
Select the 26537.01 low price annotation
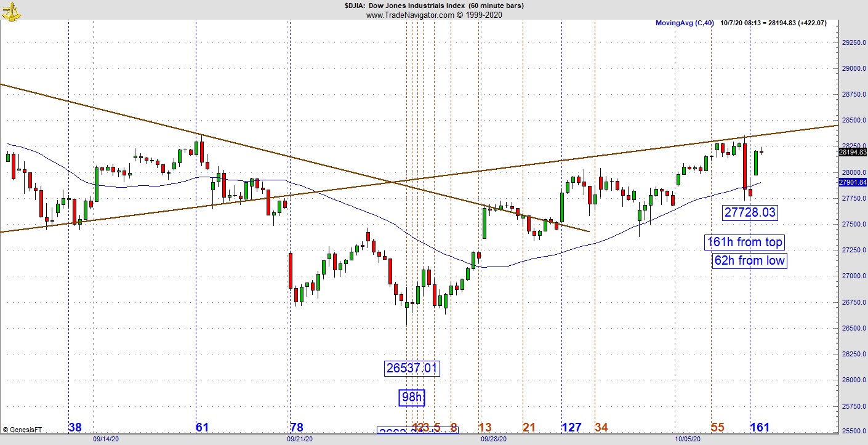(x=412, y=367)
